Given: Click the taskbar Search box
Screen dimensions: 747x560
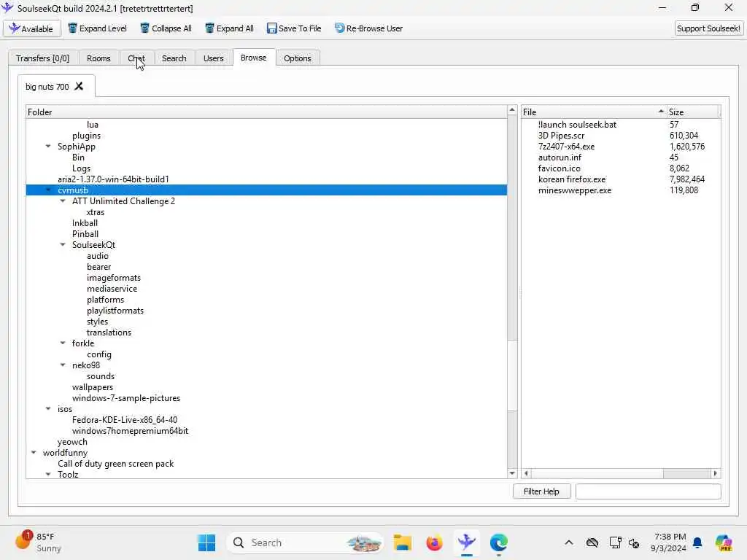Looking at the screenshot, I should pyautogui.click(x=305, y=542).
